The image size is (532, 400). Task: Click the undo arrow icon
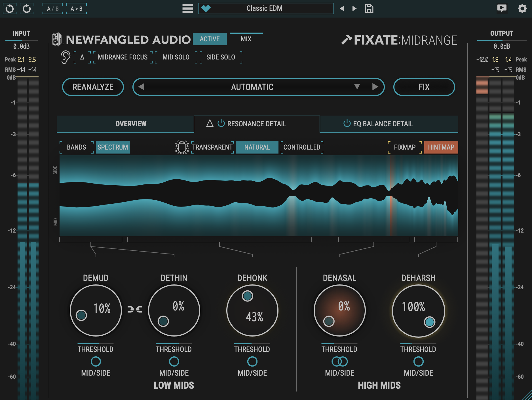(9, 8)
